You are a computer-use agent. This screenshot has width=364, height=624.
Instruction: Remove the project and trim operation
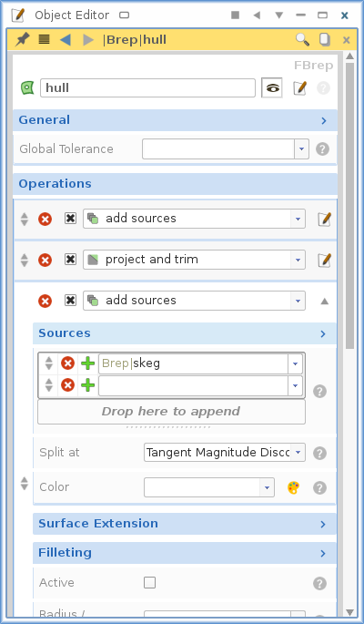click(x=45, y=261)
